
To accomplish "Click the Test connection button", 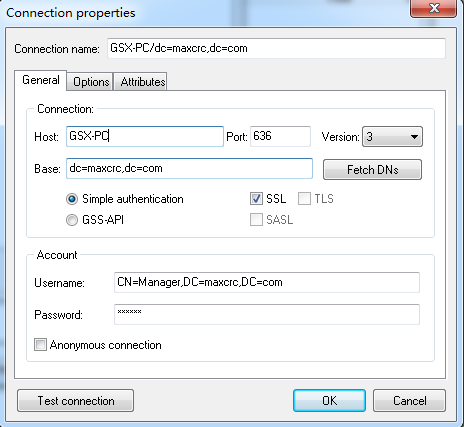I will 76,401.
